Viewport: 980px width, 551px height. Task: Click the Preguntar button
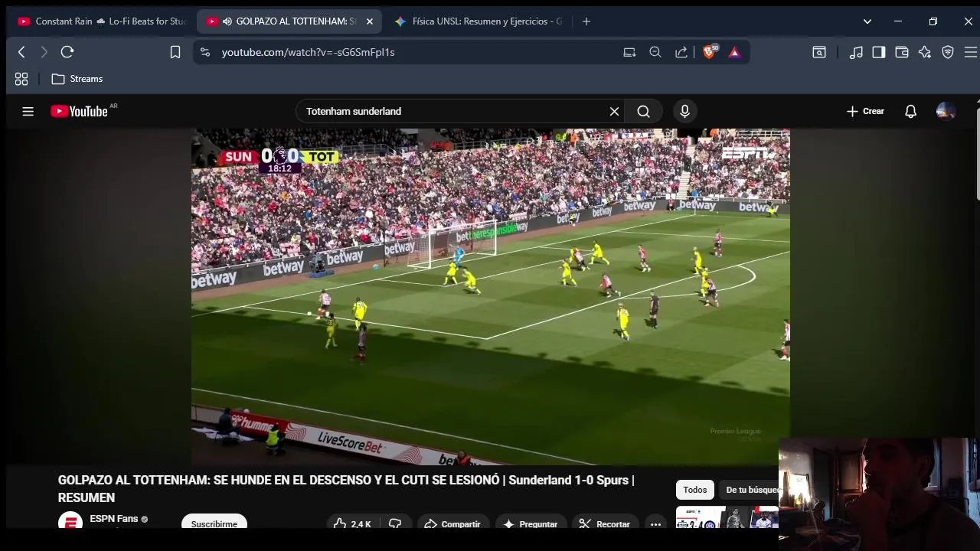click(530, 523)
